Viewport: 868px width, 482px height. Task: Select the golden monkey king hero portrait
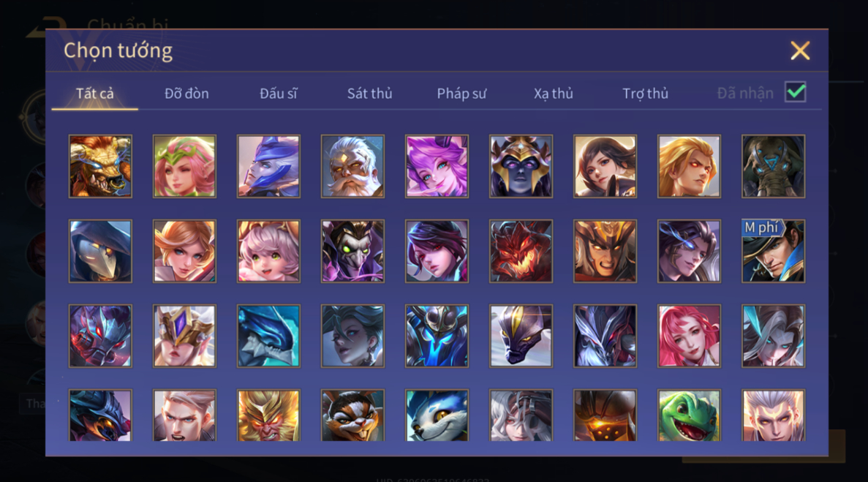tap(268, 415)
